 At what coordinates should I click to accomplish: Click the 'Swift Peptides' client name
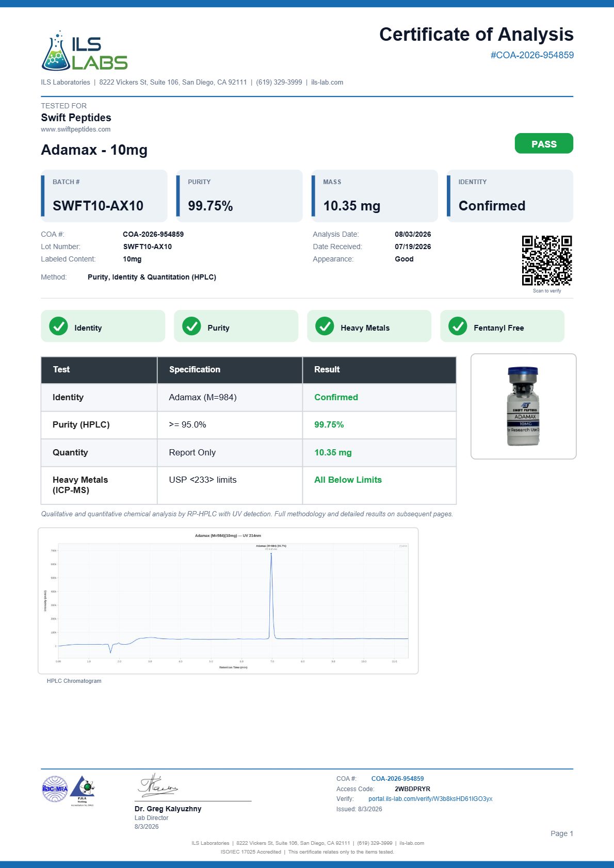(76, 118)
